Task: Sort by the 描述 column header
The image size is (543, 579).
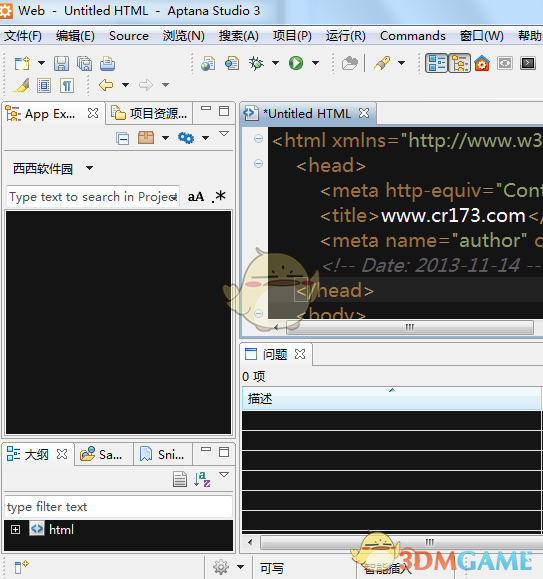Action: tap(392, 398)
